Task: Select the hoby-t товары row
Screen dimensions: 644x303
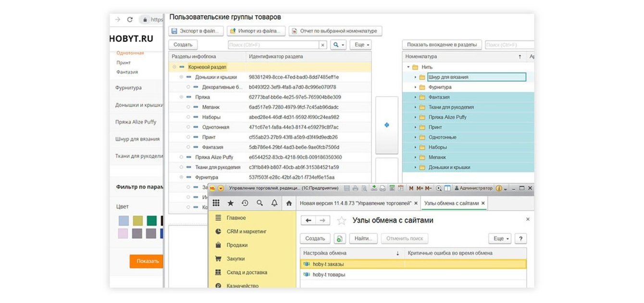Action: coord(413,275)
